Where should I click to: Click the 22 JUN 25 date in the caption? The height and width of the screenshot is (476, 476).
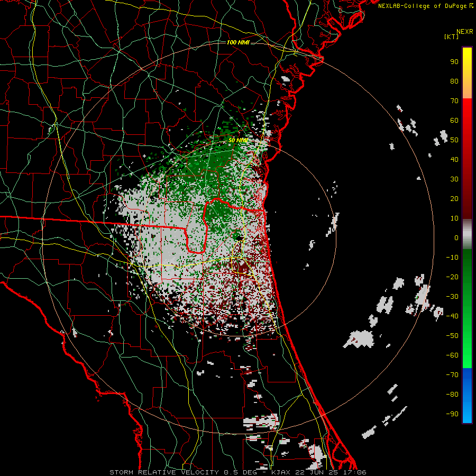click(316, 472)
